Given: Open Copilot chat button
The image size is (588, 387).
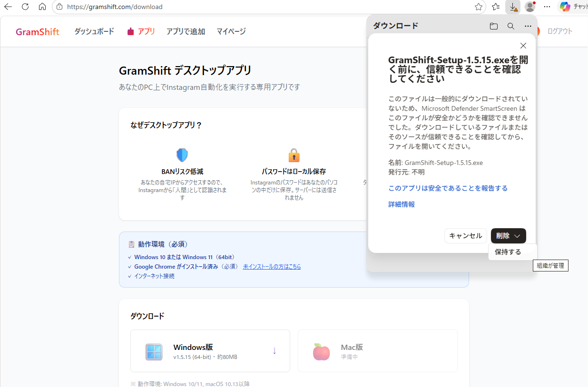Looking at the screenshot, I should 573,7.
